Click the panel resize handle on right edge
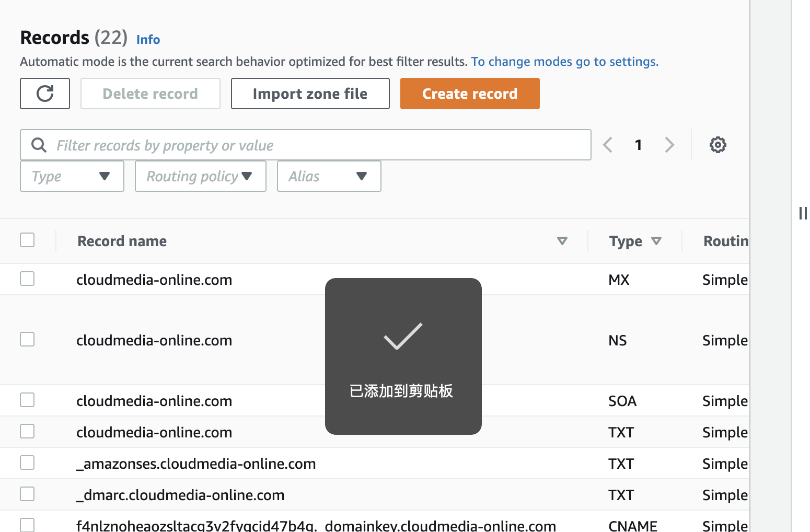The width and height of the screenshot is (810, 532). 802,213
